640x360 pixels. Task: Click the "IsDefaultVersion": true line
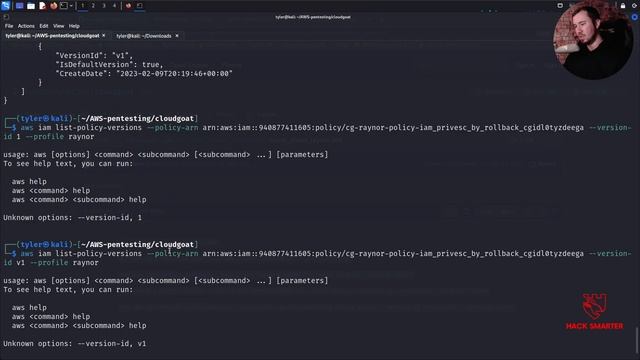pyautogui.click(x=109, y=64)
